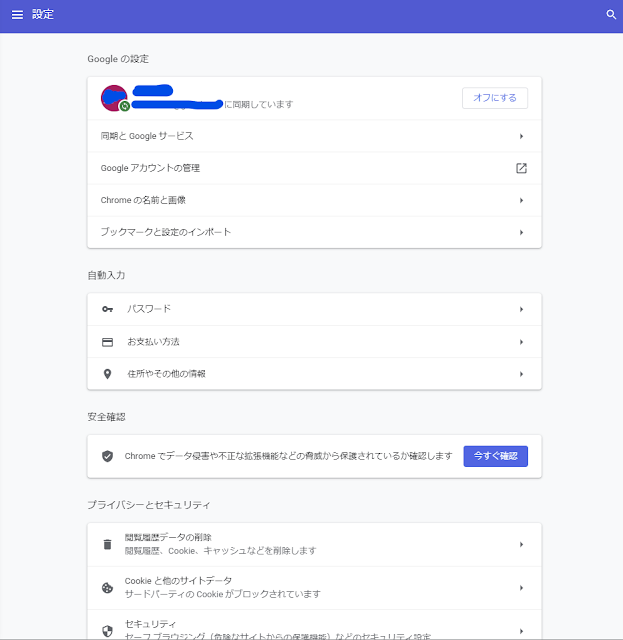Click arrow beside Cookie と他のサイトデータ

coord(521,588)
